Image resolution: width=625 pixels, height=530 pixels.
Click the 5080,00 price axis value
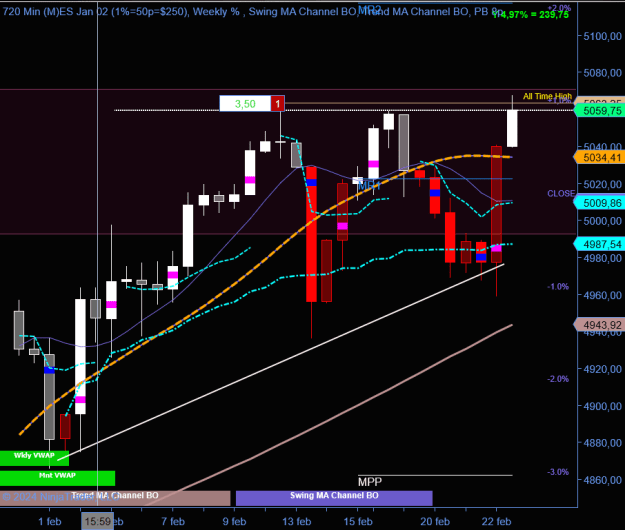(602, 73)
